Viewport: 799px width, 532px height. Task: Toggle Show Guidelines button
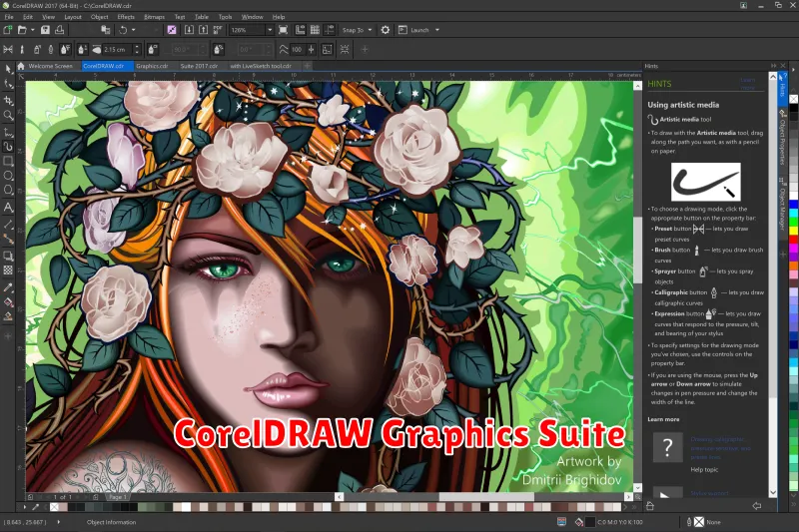point(330,30)
